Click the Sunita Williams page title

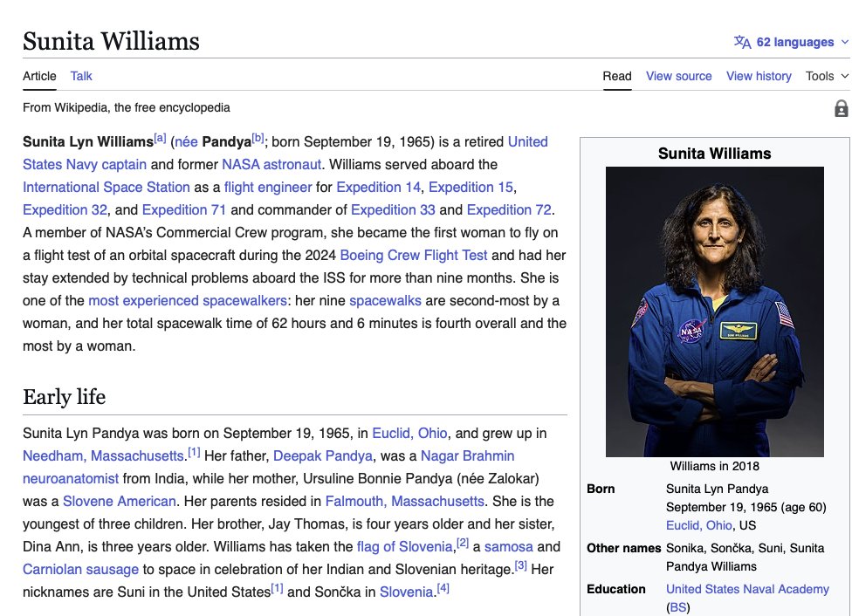click(x=111, y=41)
